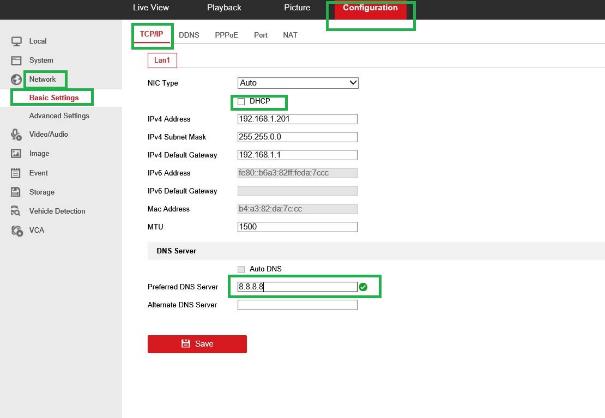
Task: Select the Live View menu
Action: (x=152, y=8)
